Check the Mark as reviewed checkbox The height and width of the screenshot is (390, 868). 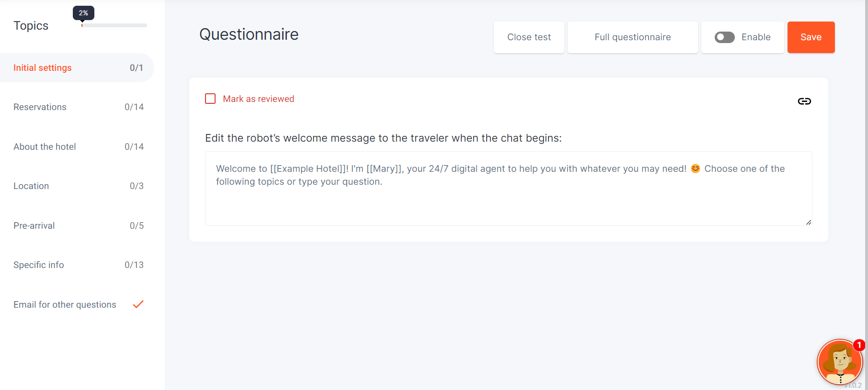[x=210, y=99]
